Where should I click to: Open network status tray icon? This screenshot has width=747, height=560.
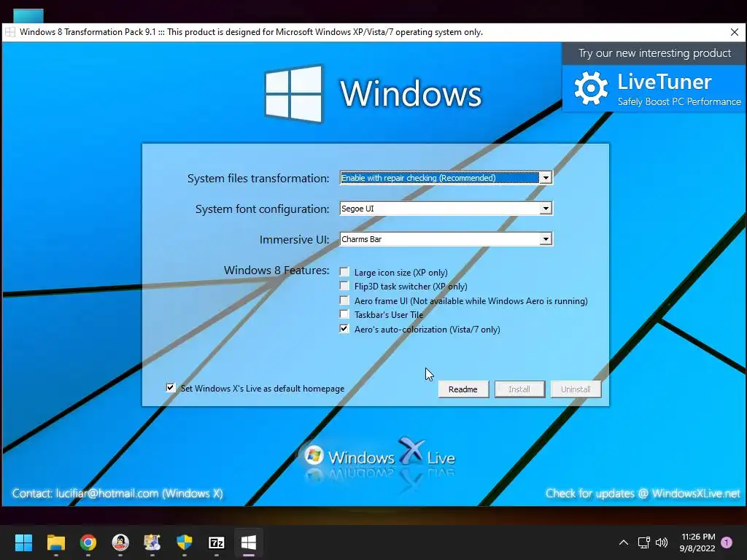[644, 542]
